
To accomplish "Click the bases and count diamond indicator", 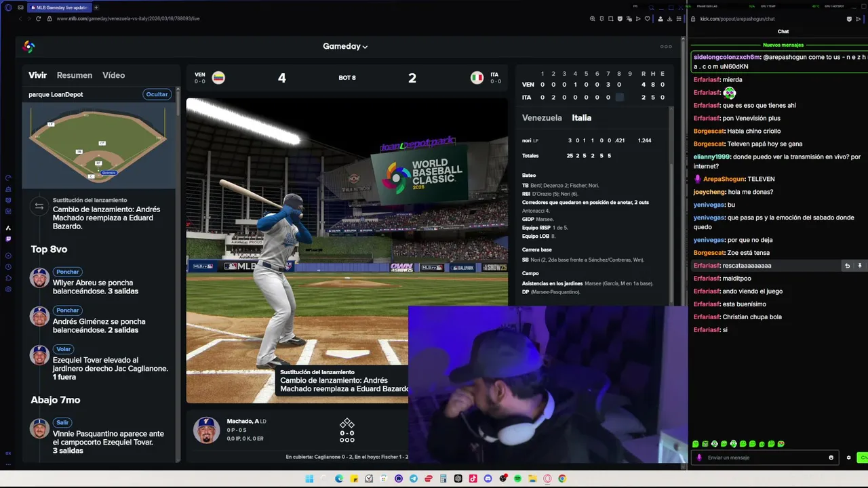I will click(347, 431).
